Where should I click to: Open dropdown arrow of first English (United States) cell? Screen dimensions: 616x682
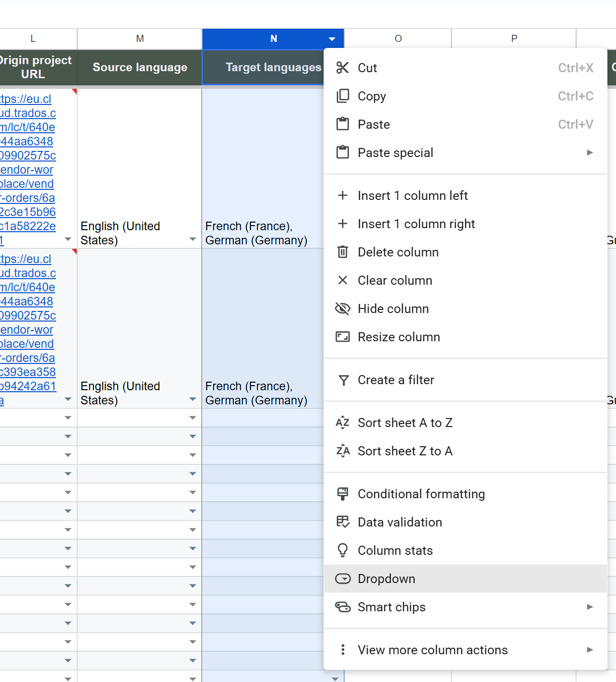(x=192, y=239)
